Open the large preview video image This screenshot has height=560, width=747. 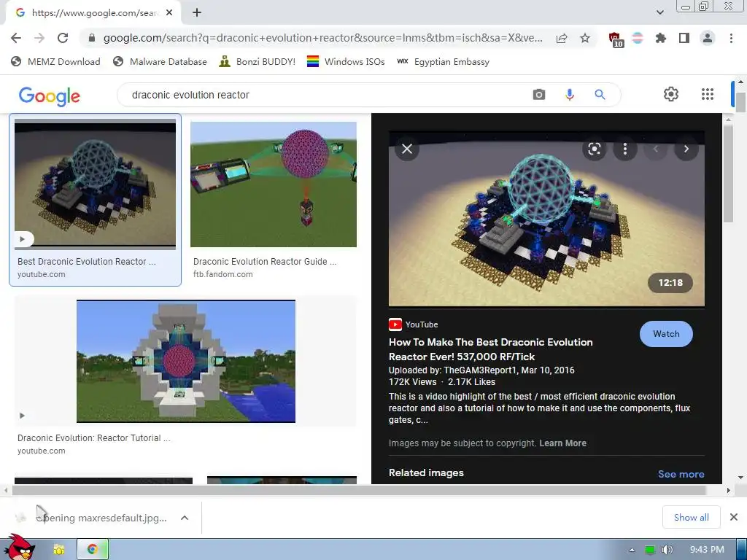tap(546, 219)
